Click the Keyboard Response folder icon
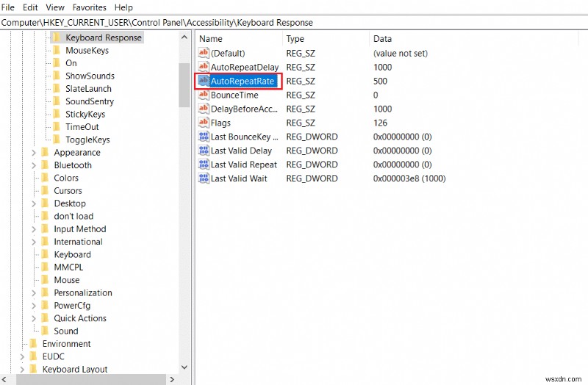This screenshot has width=588, height=385. click(x=57, y=37)
